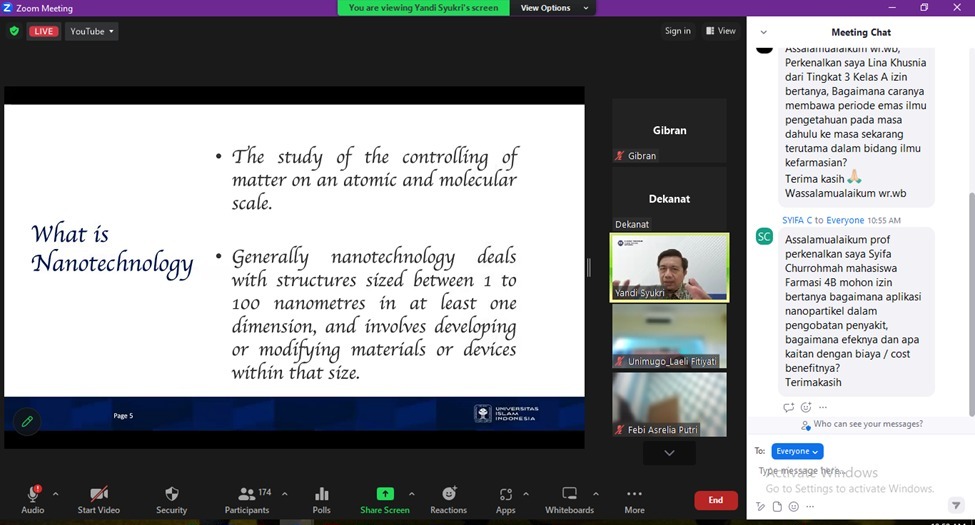Open chat input more options ellipsis

tap(810, 506)
